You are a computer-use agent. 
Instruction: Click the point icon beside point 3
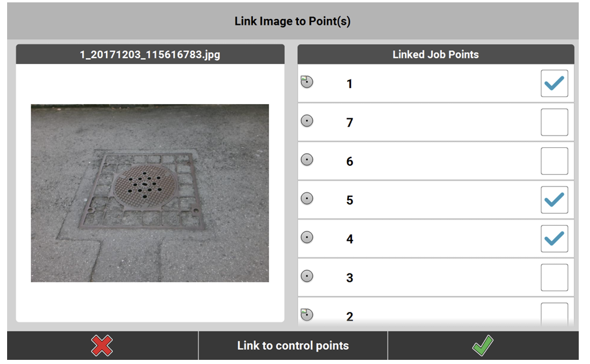[307, 276]
